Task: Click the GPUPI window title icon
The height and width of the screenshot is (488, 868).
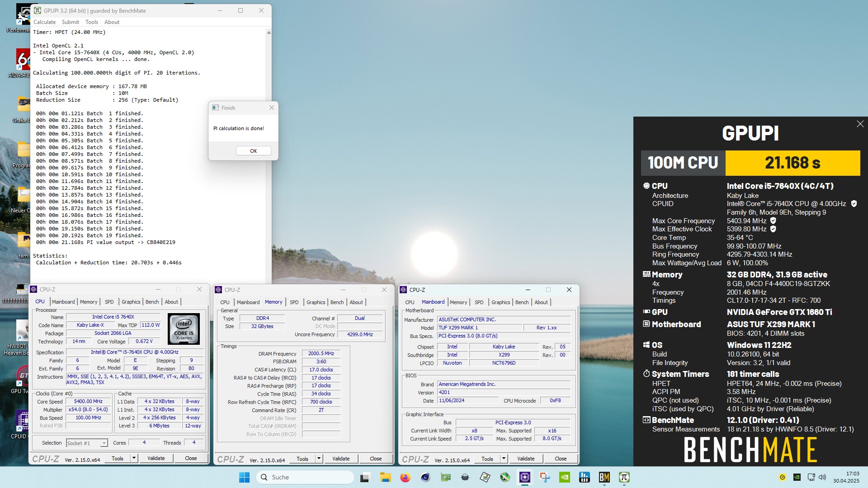Action: (x=38, y=10)
